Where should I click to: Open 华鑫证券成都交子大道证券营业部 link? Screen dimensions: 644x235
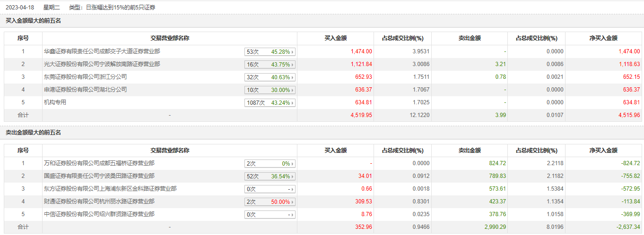coord(102,51)
